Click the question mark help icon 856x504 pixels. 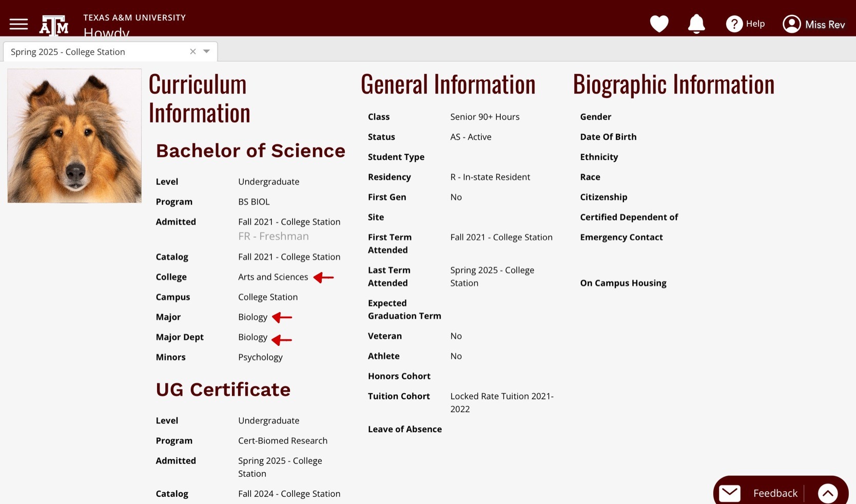pyautogui.click(x=734, y=24)
